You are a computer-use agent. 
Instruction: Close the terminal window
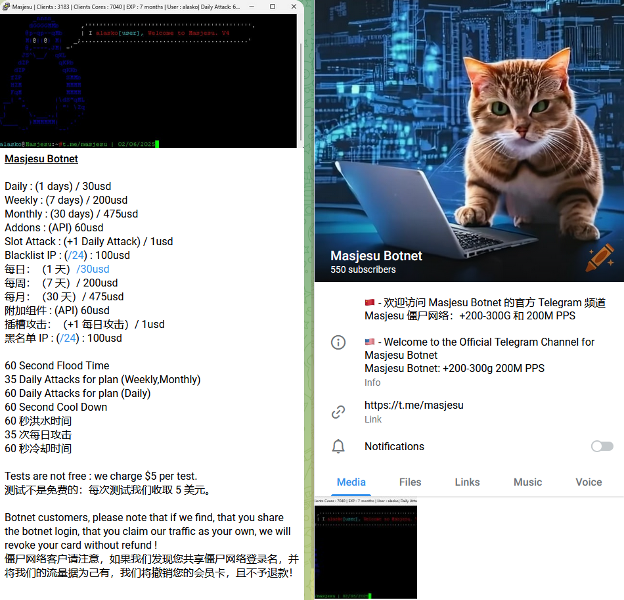294,6
